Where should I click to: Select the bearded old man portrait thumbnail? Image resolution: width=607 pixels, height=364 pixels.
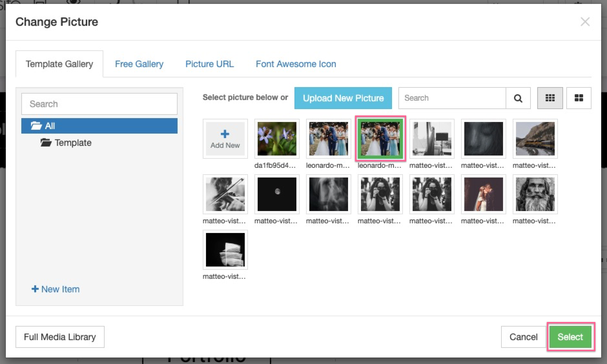click(535, 194)
